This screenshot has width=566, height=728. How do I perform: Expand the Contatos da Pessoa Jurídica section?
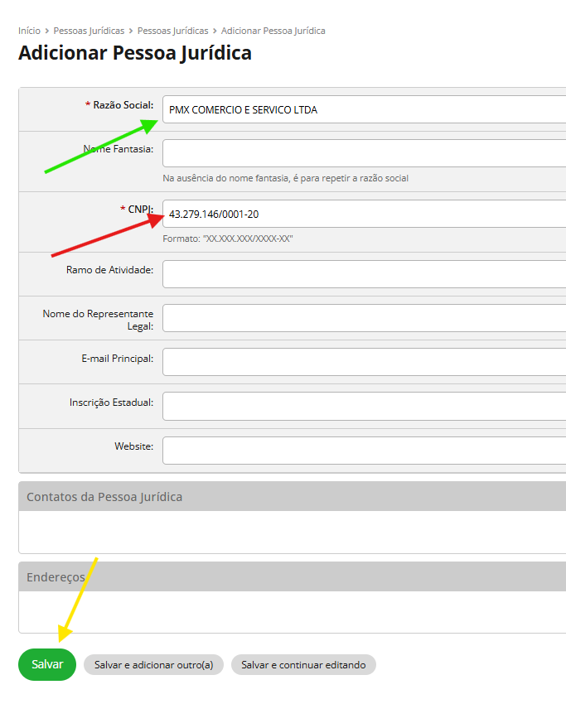pos(104,497)
